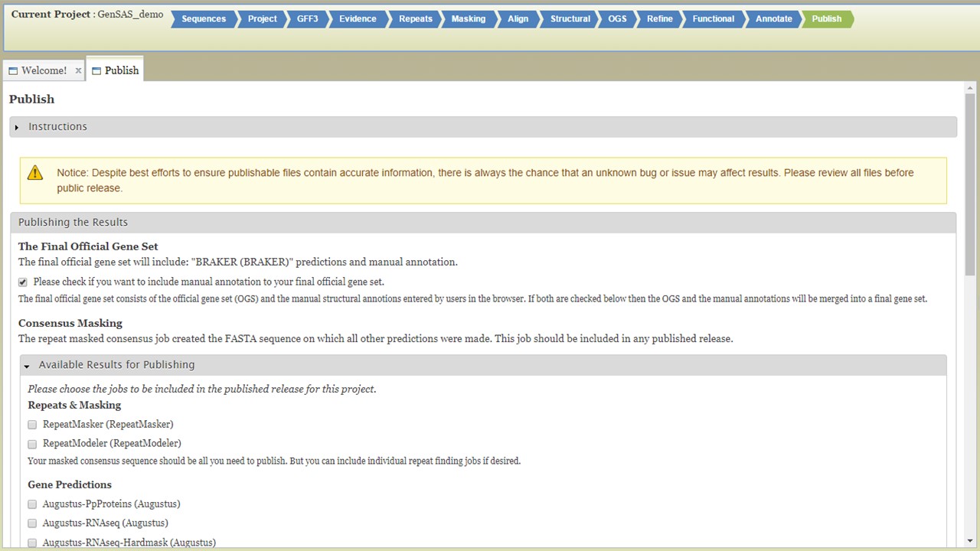This screenshot has width=980, height=551.
Task: Open the Structural step
Action: tap(570, 19)
